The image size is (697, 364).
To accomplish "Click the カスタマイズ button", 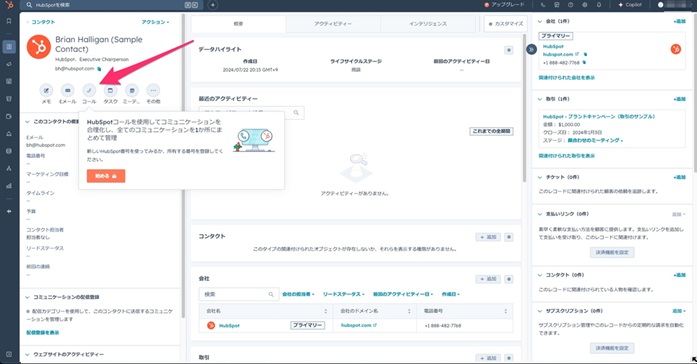I will [x=506, y=24].
